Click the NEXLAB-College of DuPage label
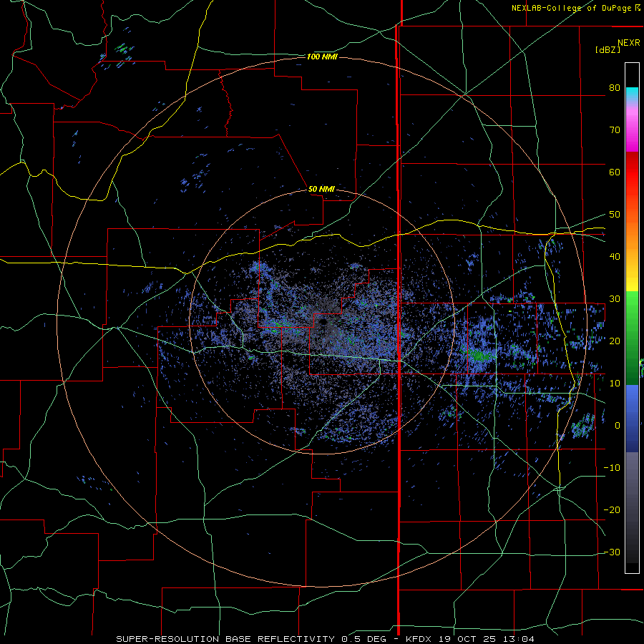Image resolution: width=644 pixels, height=644 pixels. coord(575,8)
